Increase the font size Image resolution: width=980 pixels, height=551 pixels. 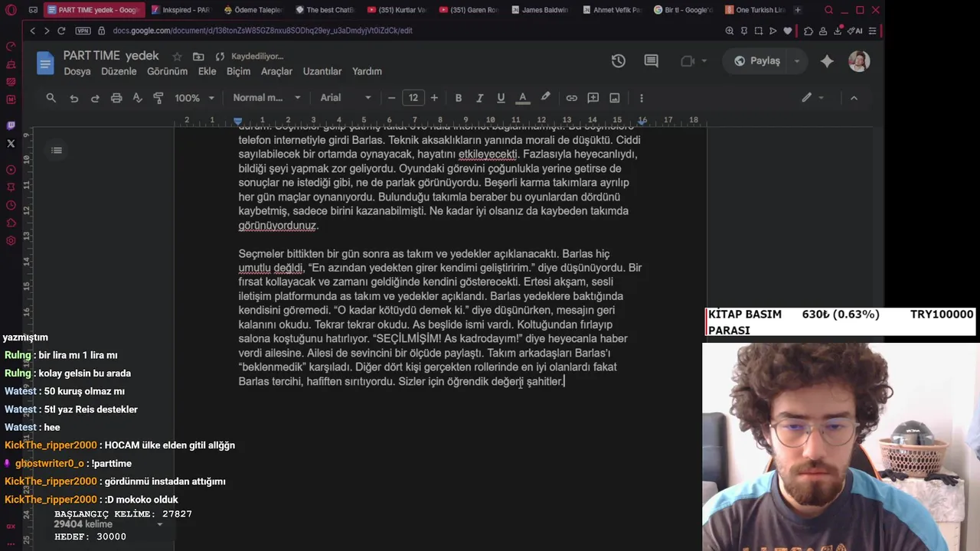pyautogui.click(x=434, y=98)
